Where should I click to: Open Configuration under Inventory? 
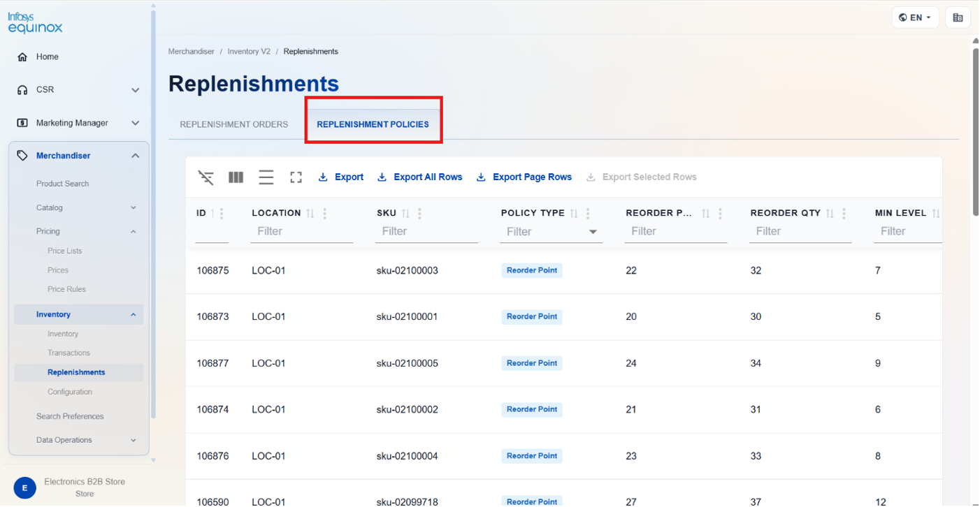[x=70, y=392]
